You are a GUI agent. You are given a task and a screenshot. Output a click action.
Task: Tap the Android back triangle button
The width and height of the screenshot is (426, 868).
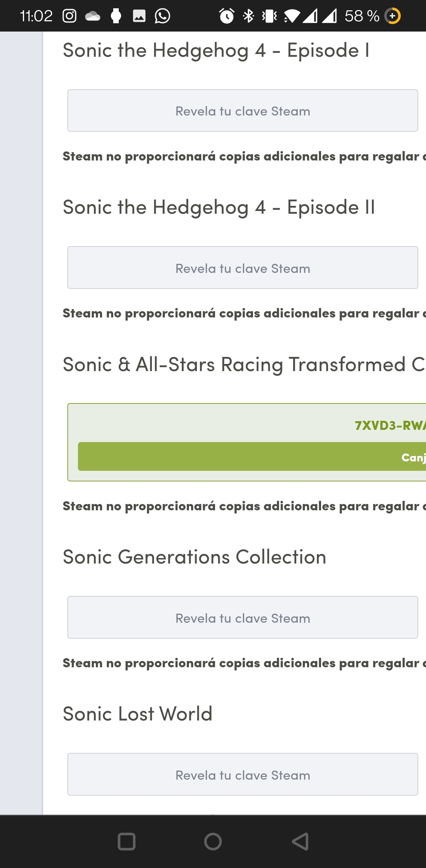(x=300, y=842)
